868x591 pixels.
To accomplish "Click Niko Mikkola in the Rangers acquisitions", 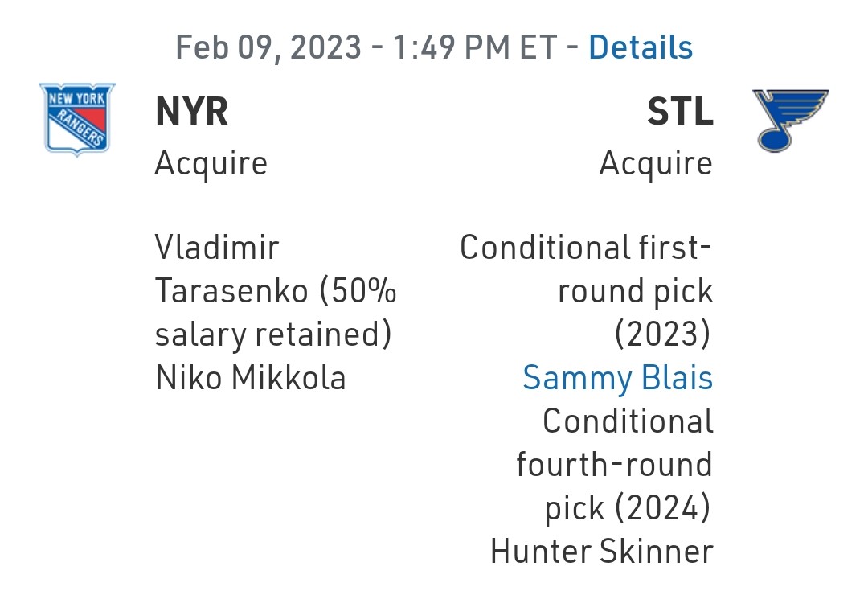I will [x=251, y=378].
